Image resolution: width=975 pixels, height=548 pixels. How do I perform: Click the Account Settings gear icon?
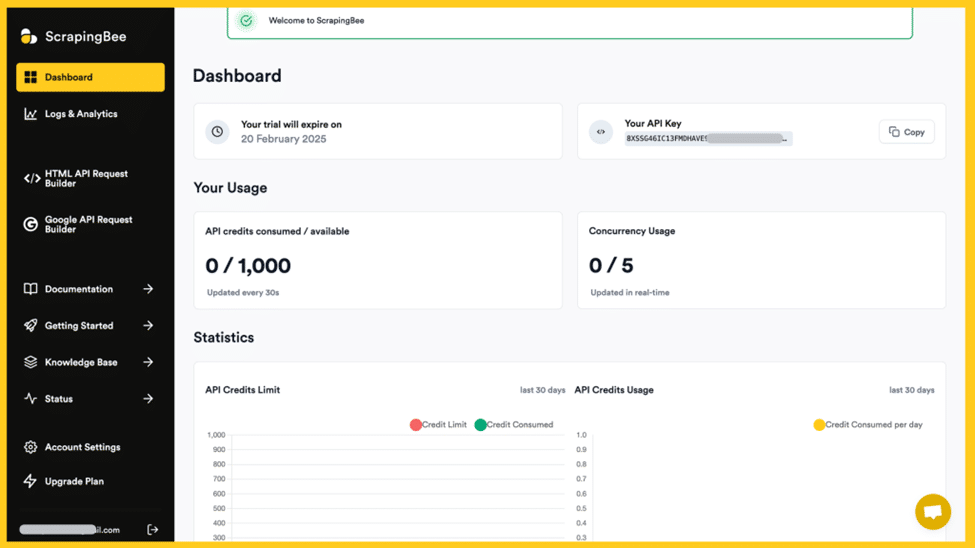(x=30, y=447)
